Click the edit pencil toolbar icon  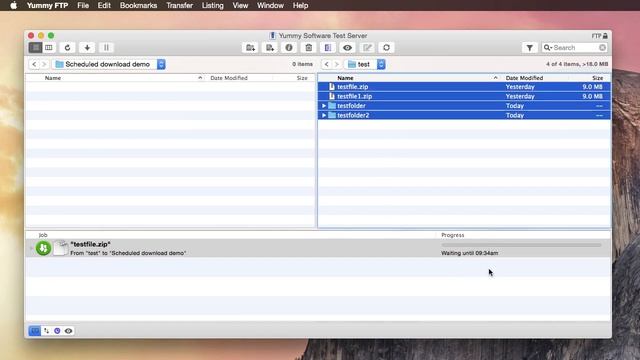point(367,48)
